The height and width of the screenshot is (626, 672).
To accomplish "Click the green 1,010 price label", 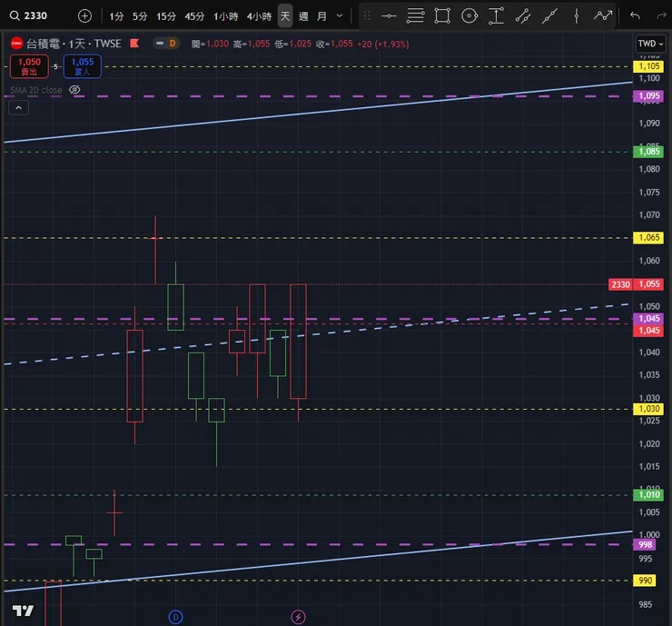I will point(648,495).
